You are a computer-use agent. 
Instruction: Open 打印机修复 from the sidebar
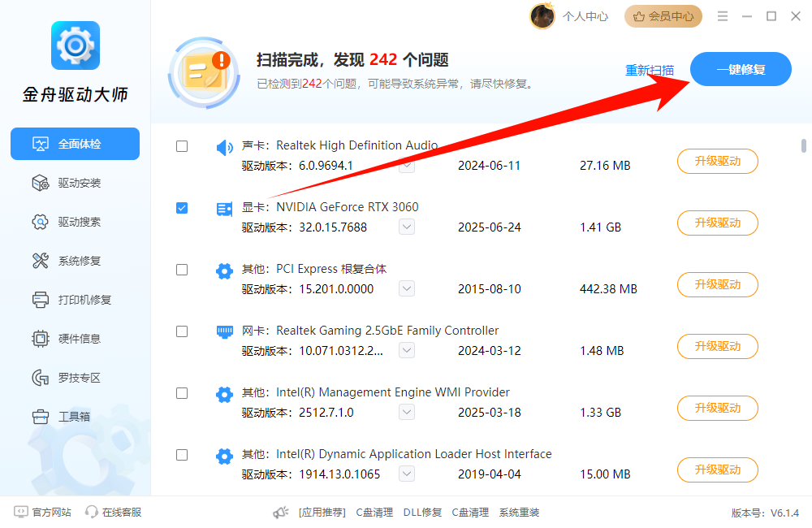[75, 300]
